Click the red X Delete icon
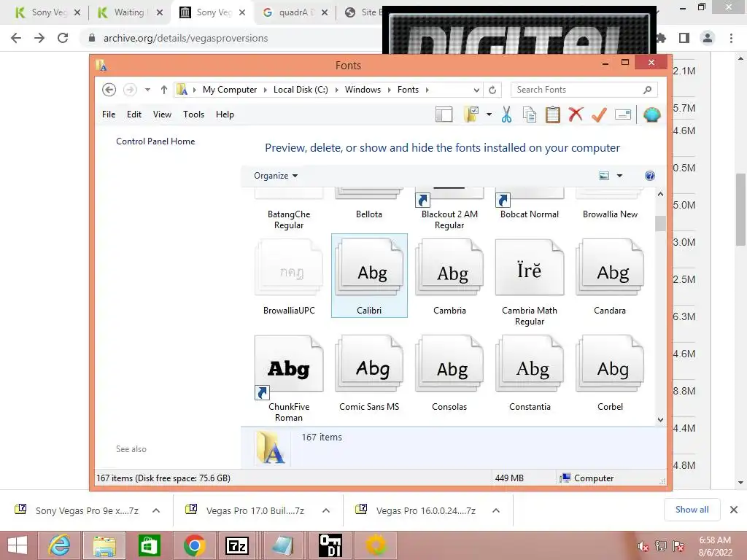 point(576,114)
